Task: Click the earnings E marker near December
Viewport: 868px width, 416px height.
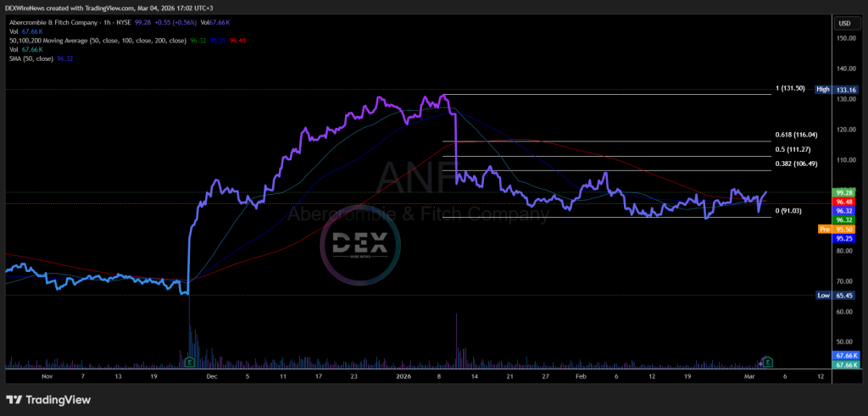Action: click(x=188, y=363)
